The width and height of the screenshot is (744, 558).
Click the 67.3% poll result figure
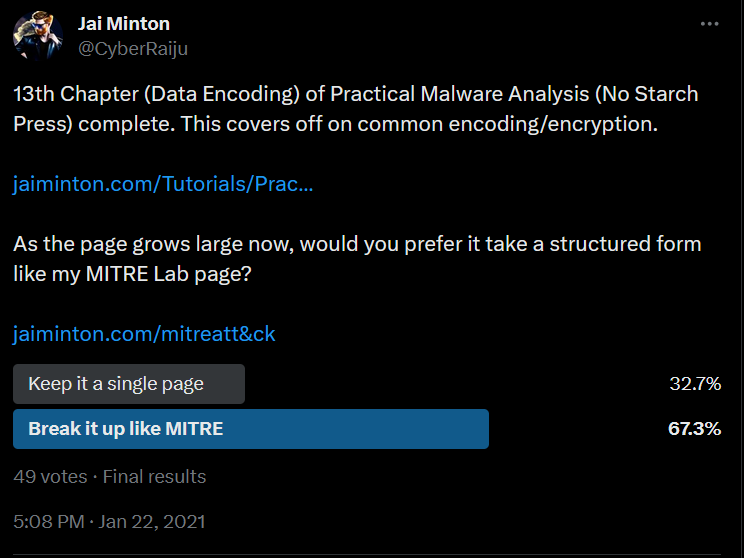[694, 429]
